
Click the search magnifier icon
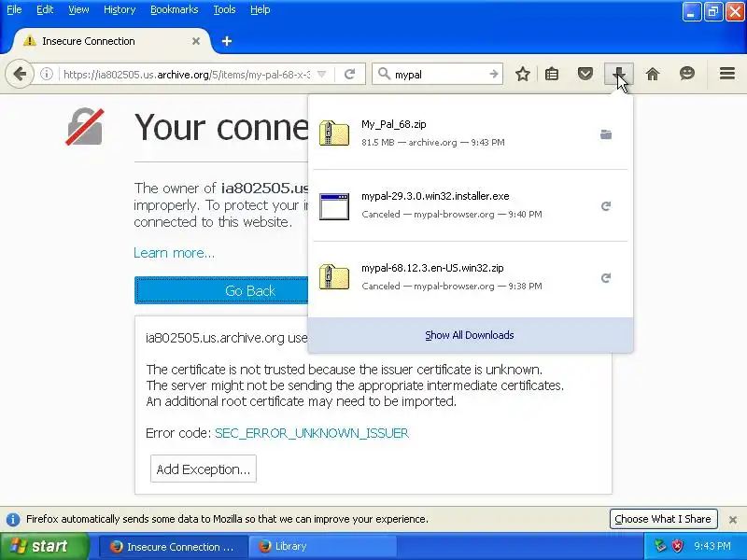pyautogui.click(x=384, y=74)
